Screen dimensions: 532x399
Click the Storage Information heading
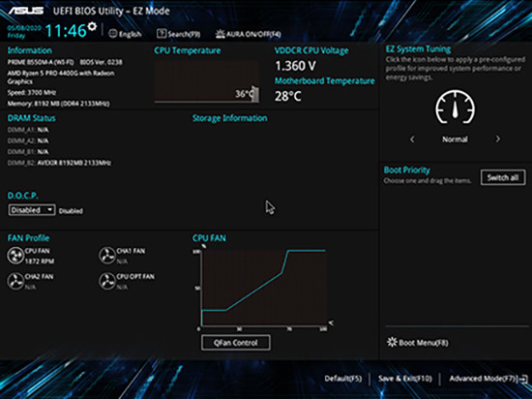click(x=229, y=118)
